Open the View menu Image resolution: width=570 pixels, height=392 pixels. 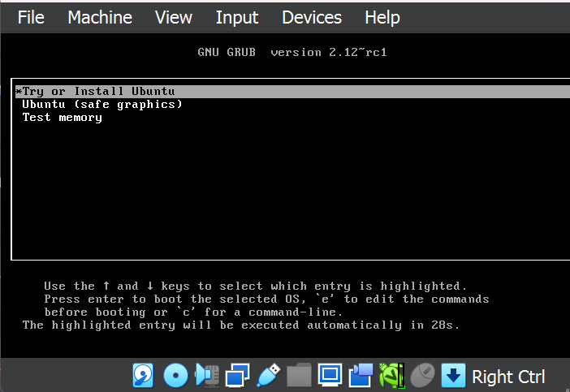tap(174, 17)
